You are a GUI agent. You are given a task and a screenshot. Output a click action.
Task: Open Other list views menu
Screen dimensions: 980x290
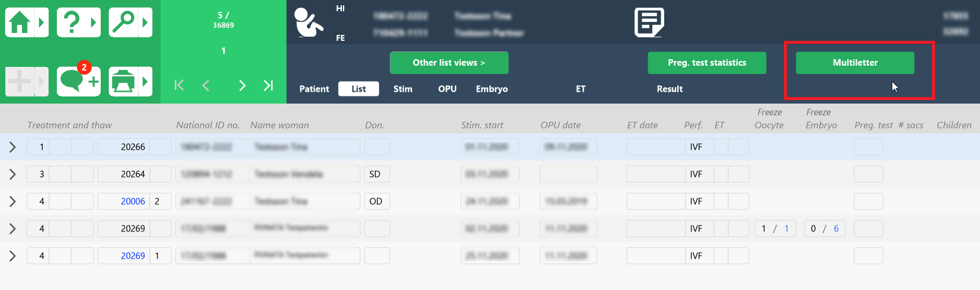tap(449, 63)
